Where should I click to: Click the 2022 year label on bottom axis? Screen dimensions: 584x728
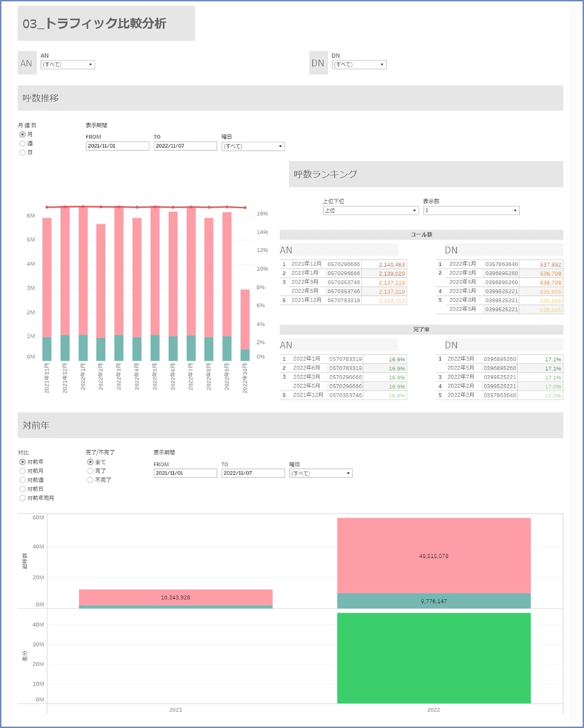tap(433, 710)
